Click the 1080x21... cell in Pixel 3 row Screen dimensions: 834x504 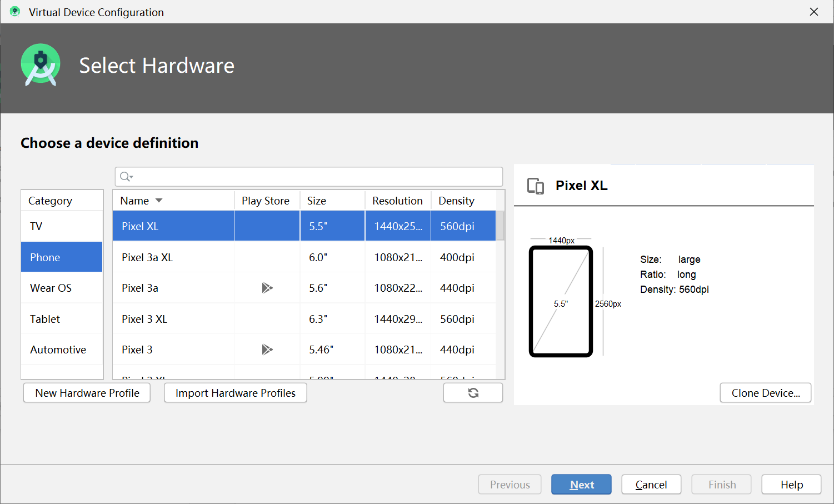(398, 350)
